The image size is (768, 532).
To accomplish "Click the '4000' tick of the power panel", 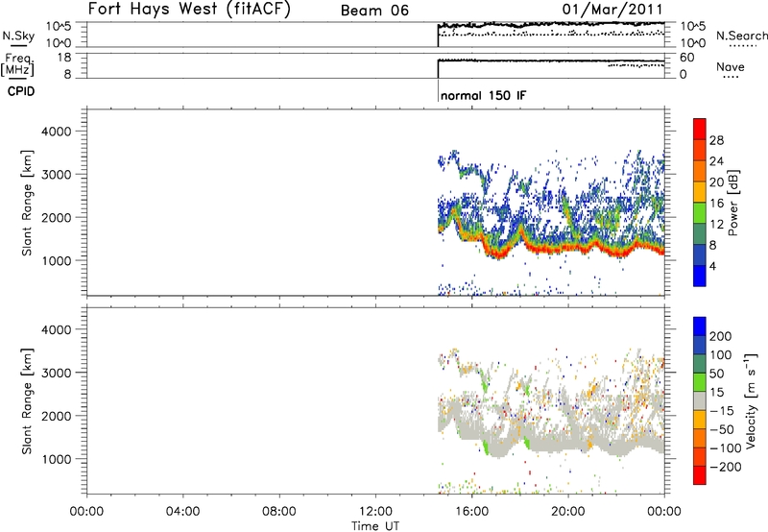I will (x=57, y=132).
